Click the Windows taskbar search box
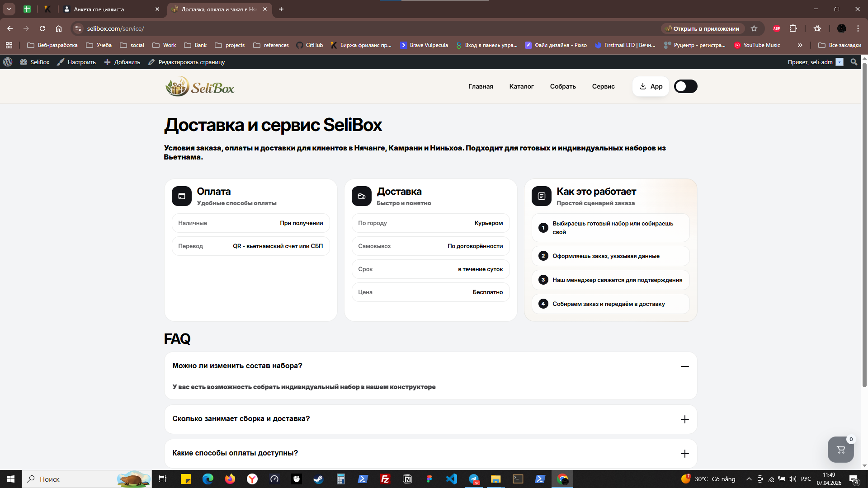This screenshot has width=868, height=488. [87, 479]
